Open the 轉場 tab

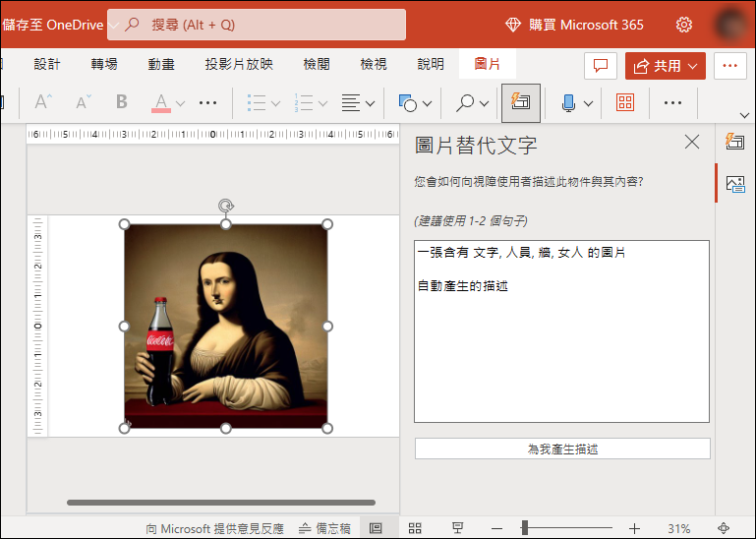[104, 64]
